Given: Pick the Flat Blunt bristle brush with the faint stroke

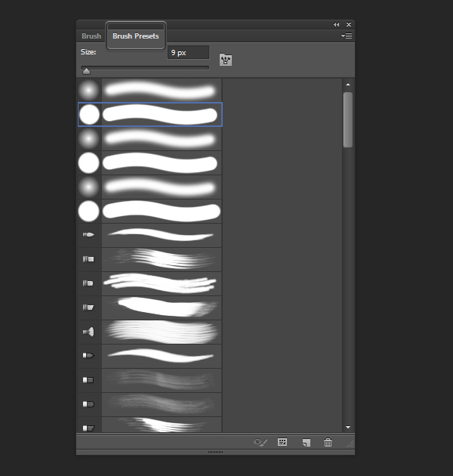Looking at the screenshot, I should (150, 380).
